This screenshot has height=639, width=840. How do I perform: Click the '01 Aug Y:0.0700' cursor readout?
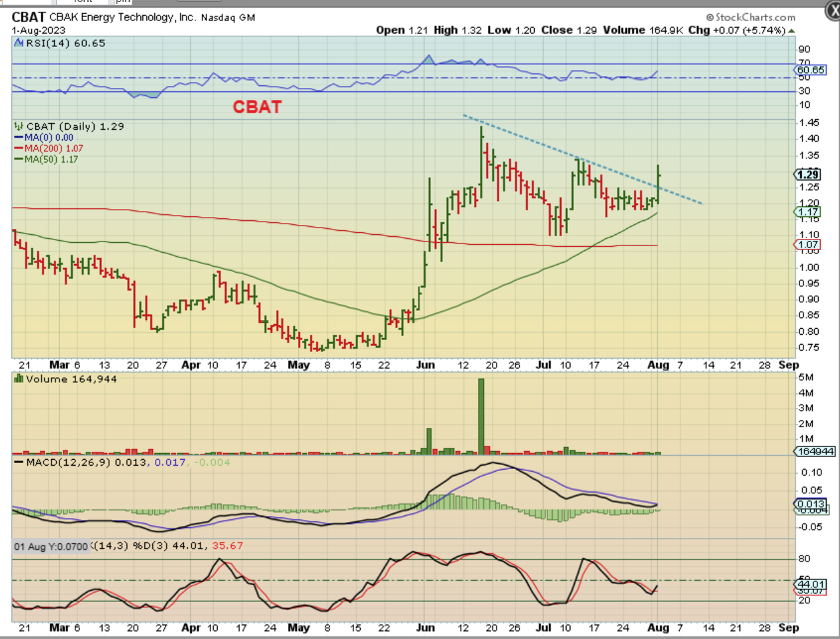[51, 546]
